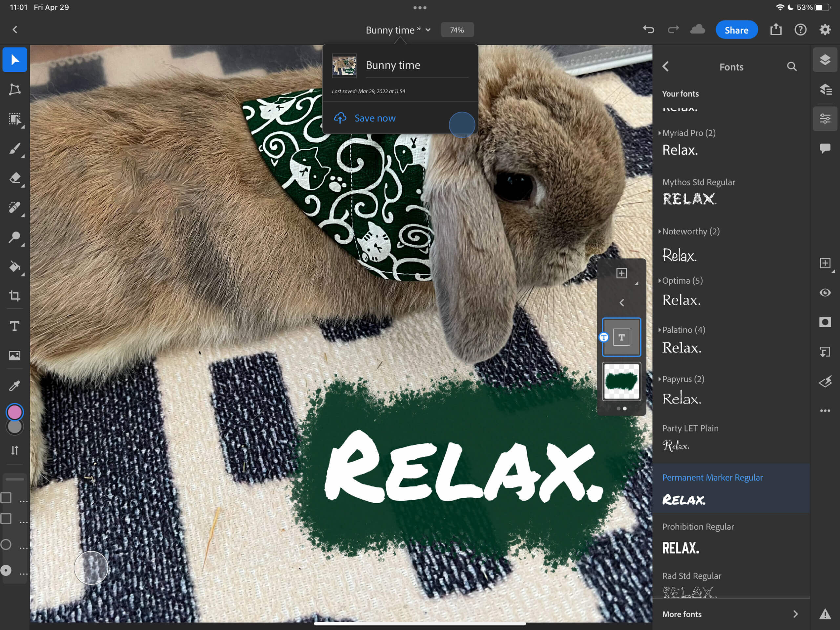Toggle layer visibility eye icon
The image size is (840, 630).
[x=825, y=293]
